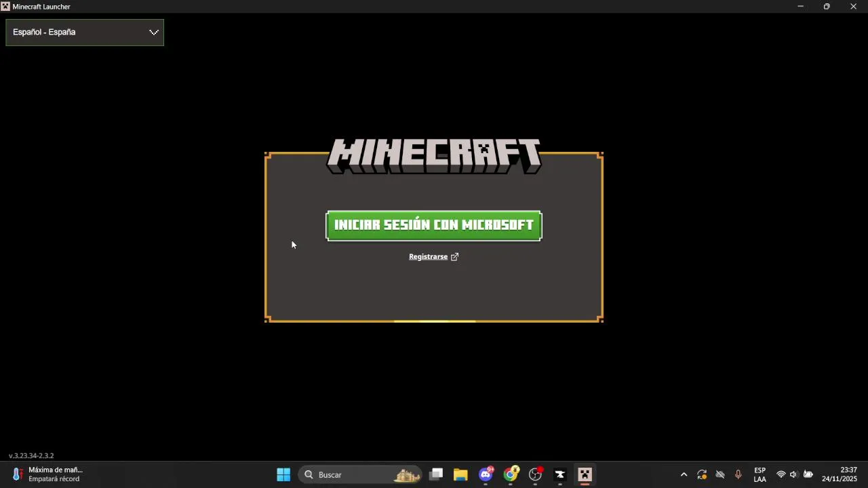Click the battery status tray icon
Image resolution: width=868 pixels, height=488 pixels.
[808, 474]
